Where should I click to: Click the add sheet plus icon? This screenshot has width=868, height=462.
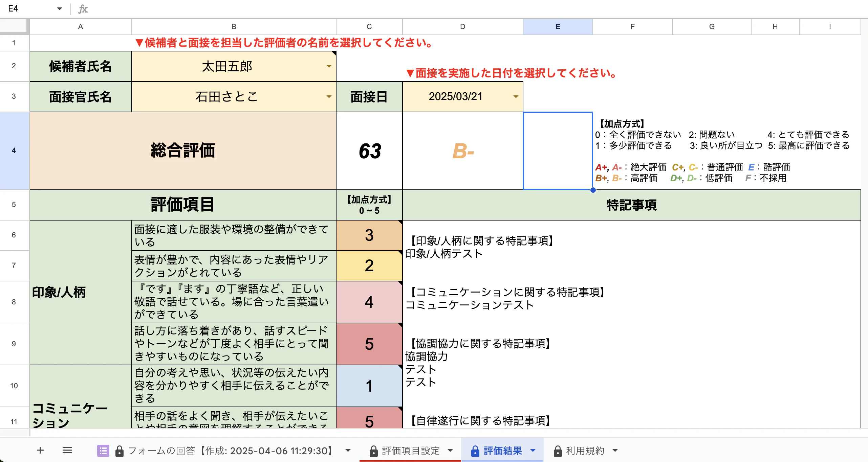(40, 450)
